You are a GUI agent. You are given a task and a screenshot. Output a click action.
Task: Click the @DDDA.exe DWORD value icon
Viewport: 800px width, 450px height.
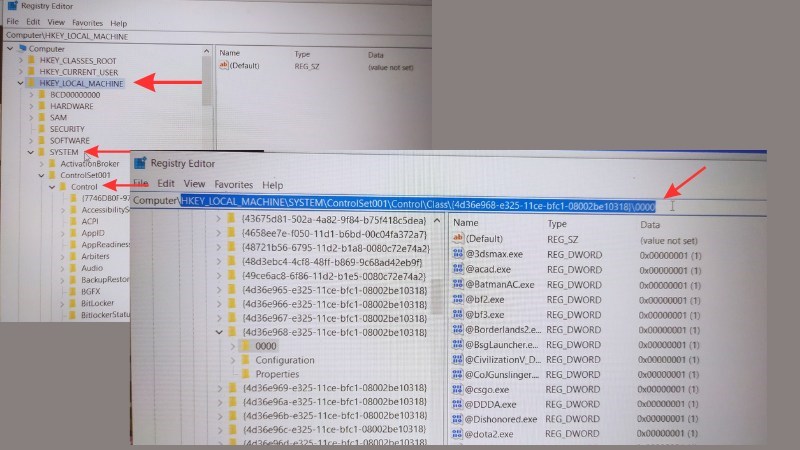click(x=457, y=404)
